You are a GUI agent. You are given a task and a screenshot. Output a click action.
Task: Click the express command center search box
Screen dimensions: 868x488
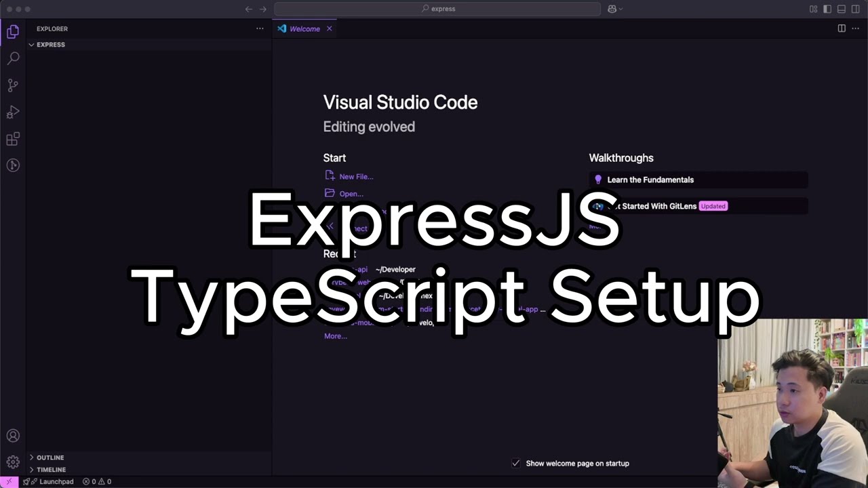(437, 9)
